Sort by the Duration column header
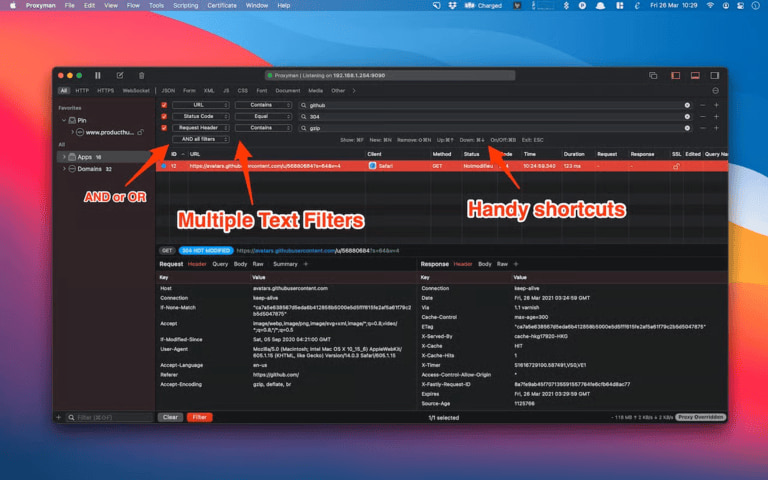 coord(574,154)
